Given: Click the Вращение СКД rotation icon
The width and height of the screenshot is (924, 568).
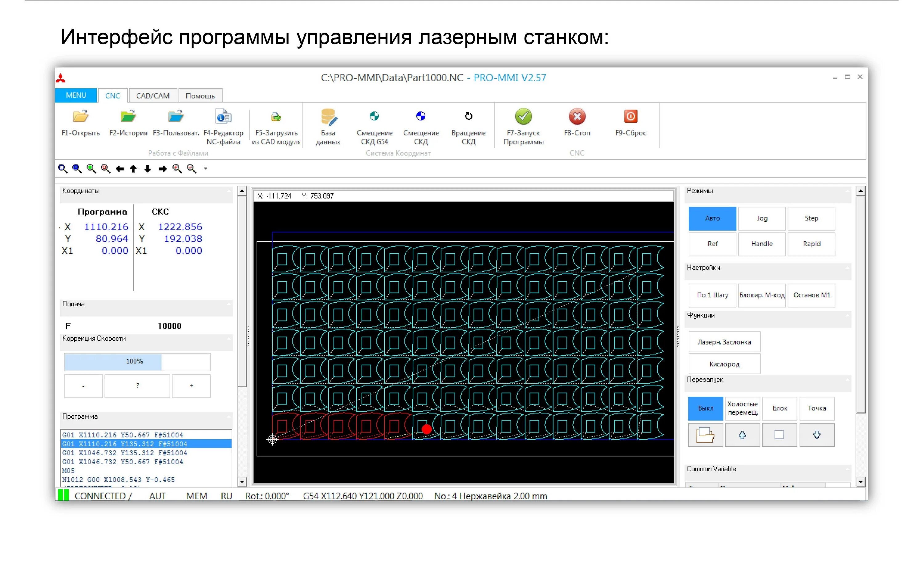Looking at the screenshot, I should (468, 116).
